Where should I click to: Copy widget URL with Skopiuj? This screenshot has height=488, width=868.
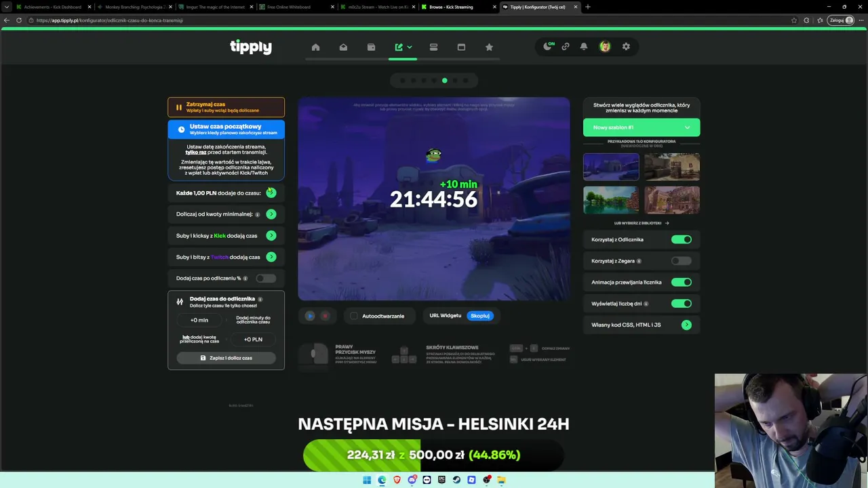coord(480,316)
